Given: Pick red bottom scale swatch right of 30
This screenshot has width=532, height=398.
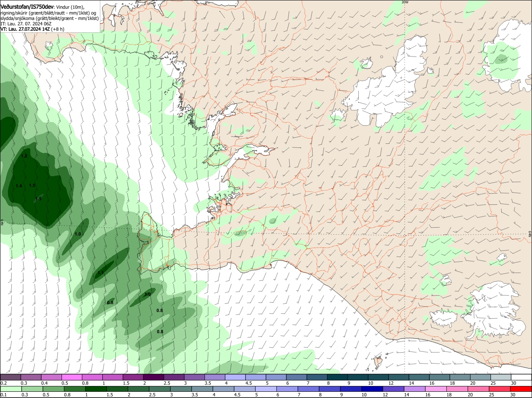Looking at the screenshot, I should pos(520,389).
